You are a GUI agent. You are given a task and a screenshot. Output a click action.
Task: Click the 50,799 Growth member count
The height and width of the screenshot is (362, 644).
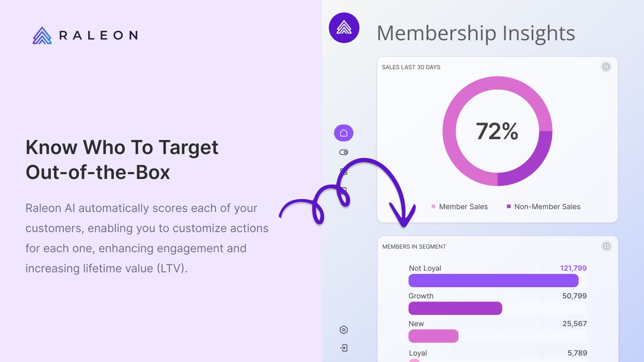point(574,296)
